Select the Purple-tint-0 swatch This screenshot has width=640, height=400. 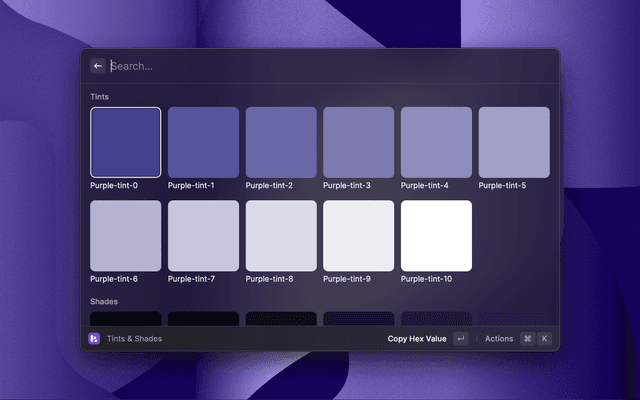(x=125, y=142)
